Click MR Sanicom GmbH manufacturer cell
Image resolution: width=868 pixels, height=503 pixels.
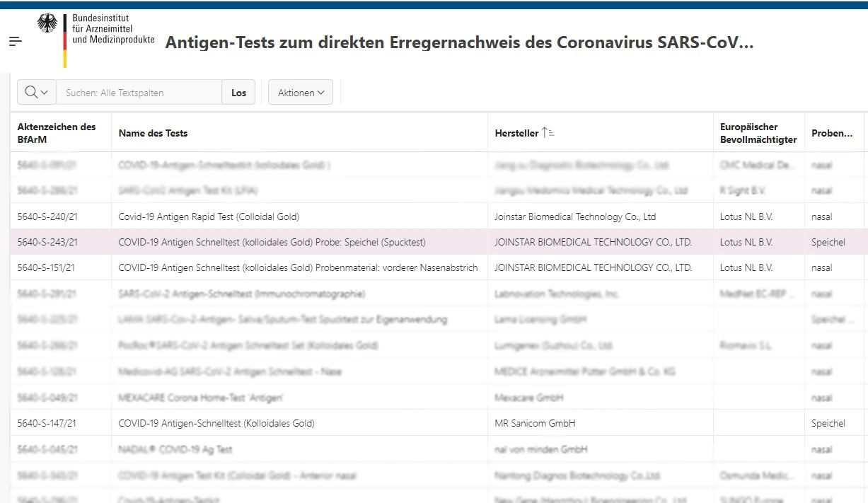tap(534, 423)
